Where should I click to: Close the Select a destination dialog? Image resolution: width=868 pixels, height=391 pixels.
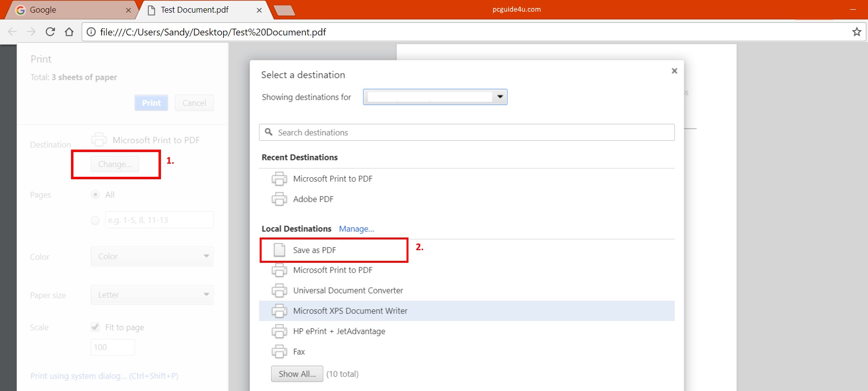pos(674,71)
